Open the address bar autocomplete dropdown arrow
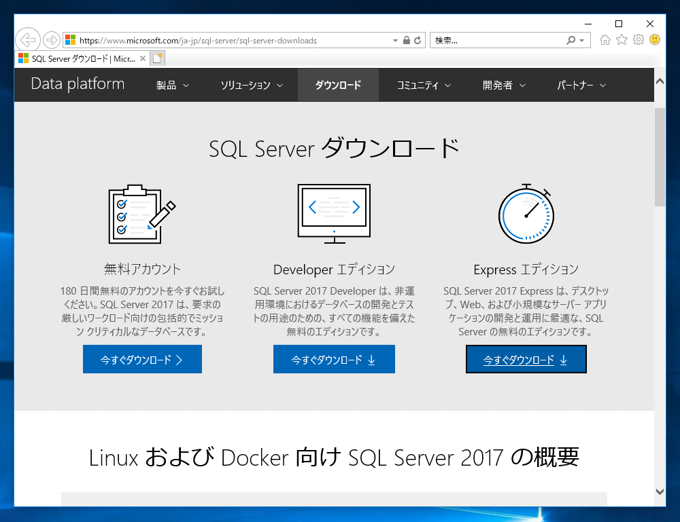680x522 pixels. tap(395, 40)
